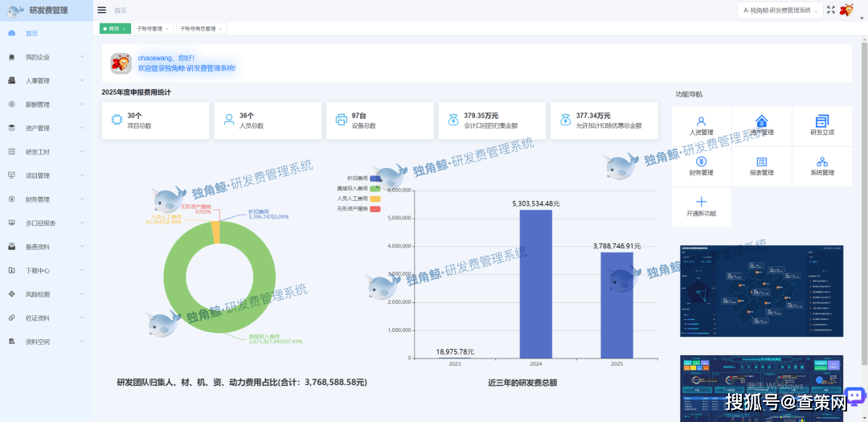Toggle 人员人工费用 legend item in chart
The height and width of the screenshot is (422, 868).
pyautogui.click(x=375, y=199)
